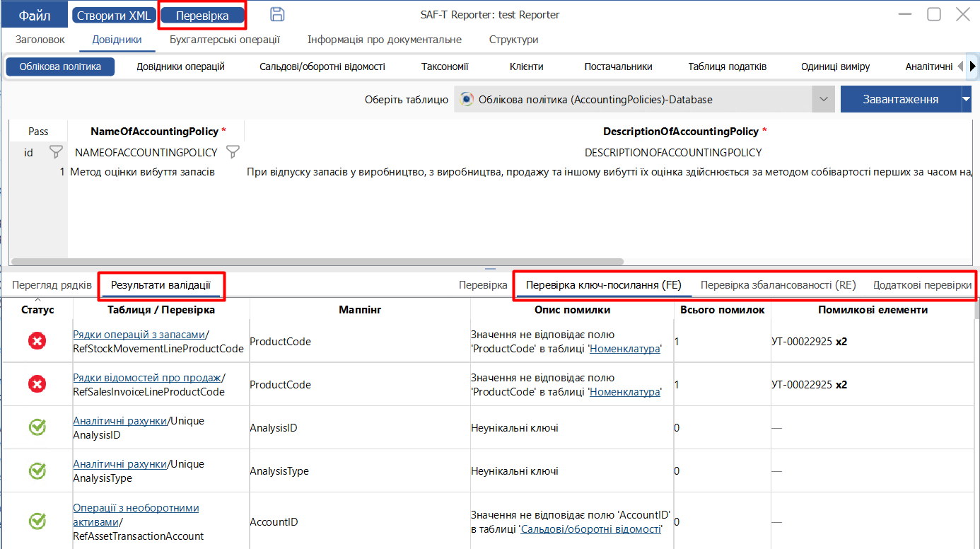
Task: Click green check icon for Unique AnalysisID row
Action: 37,428
